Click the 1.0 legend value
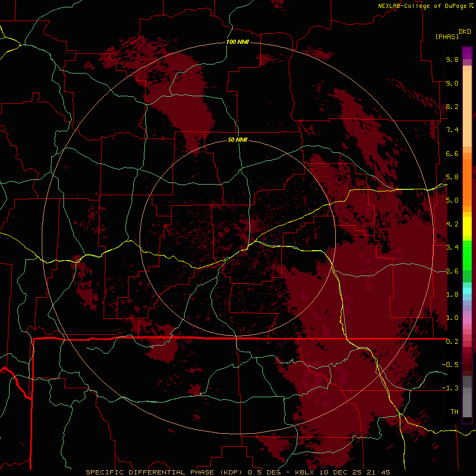 [452, 318]
